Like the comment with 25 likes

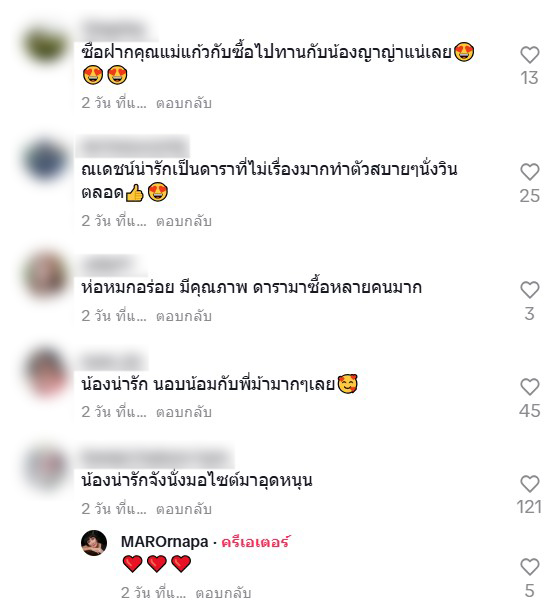point(529,172)
